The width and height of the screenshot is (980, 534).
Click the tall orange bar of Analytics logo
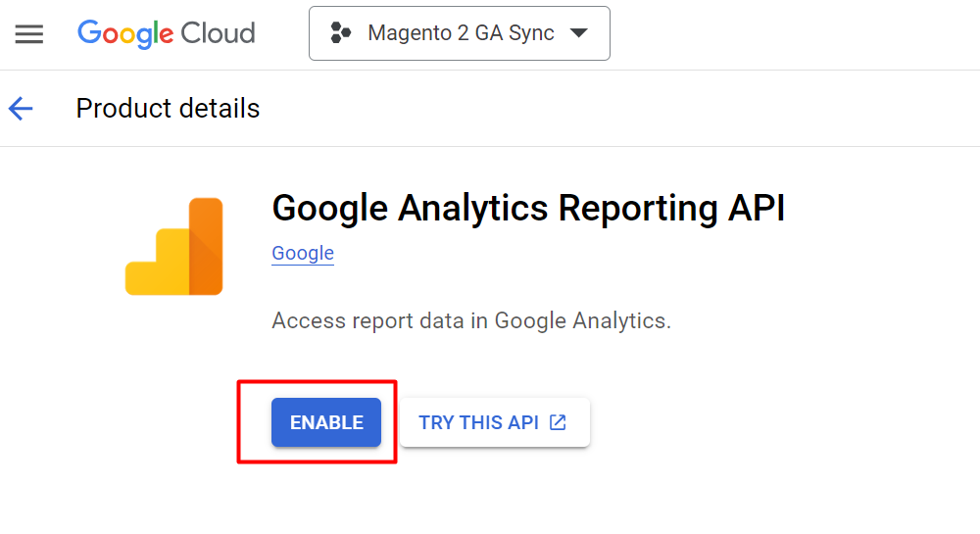click(206, 245)
